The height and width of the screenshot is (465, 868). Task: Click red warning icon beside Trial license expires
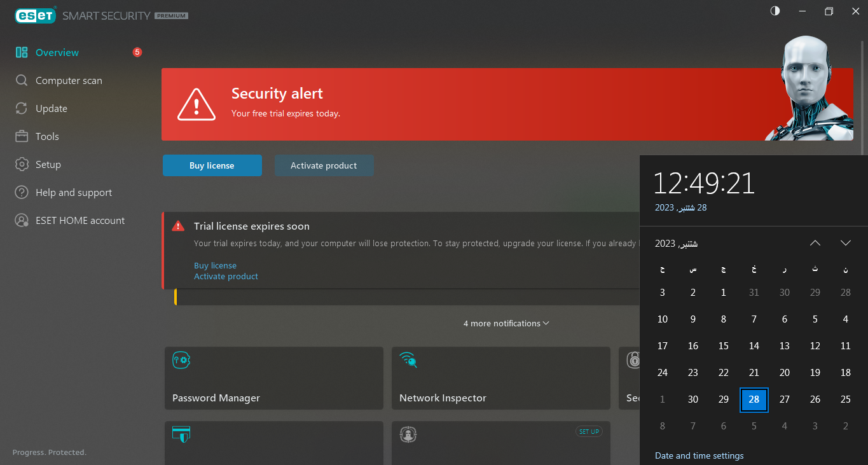(x=179, y=226)
